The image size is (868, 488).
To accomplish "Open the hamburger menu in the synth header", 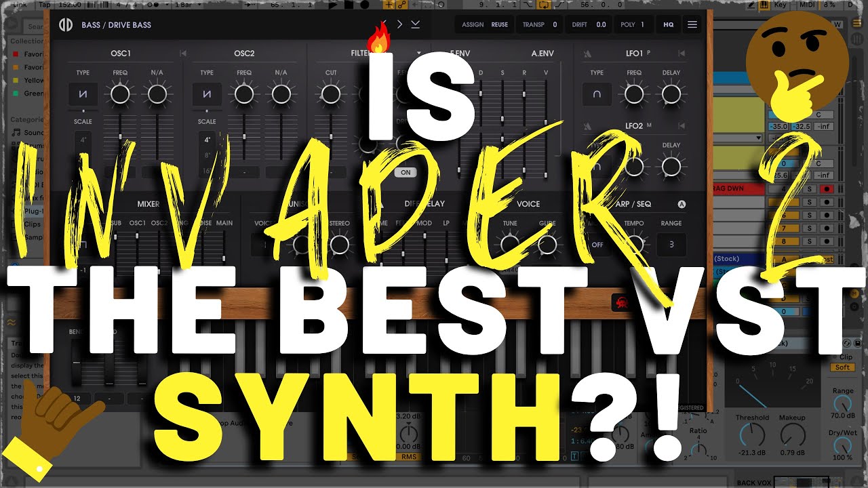I will tap(692, 24).
